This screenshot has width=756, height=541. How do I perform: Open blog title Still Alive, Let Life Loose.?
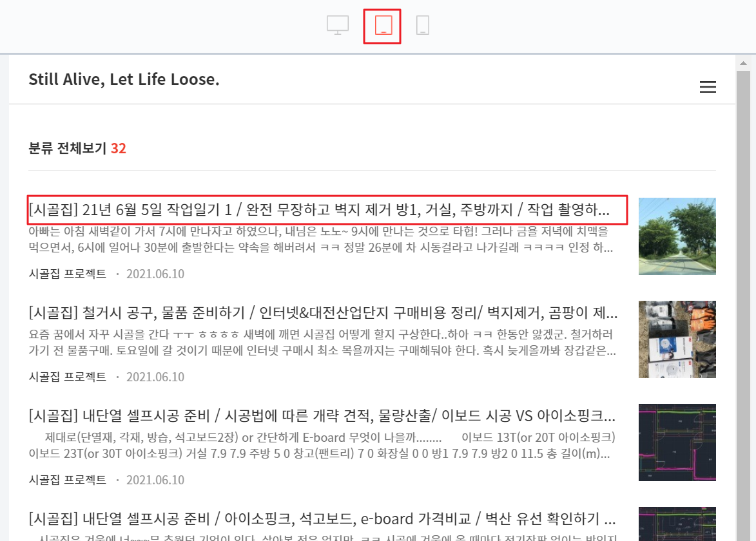pos(124,79)
